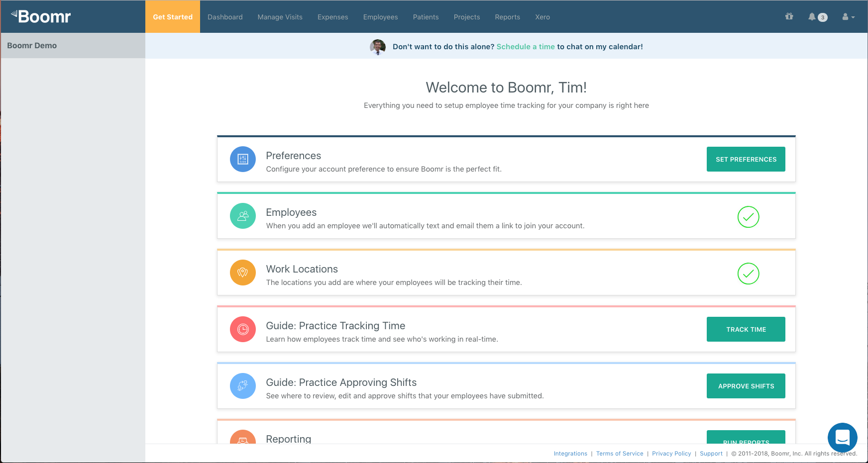This screenshot has height=463, width=868.
Task: Click the Reporting orange icon
Action: (243, 437)
